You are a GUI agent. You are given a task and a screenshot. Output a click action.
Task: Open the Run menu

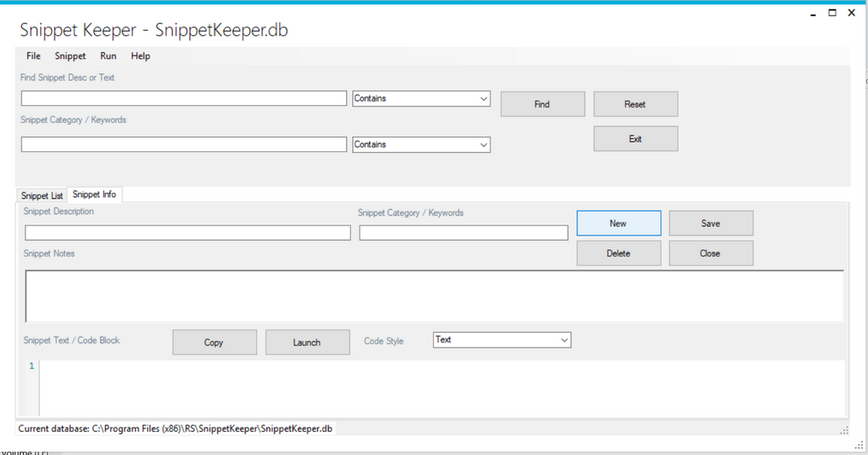(108, 55)
